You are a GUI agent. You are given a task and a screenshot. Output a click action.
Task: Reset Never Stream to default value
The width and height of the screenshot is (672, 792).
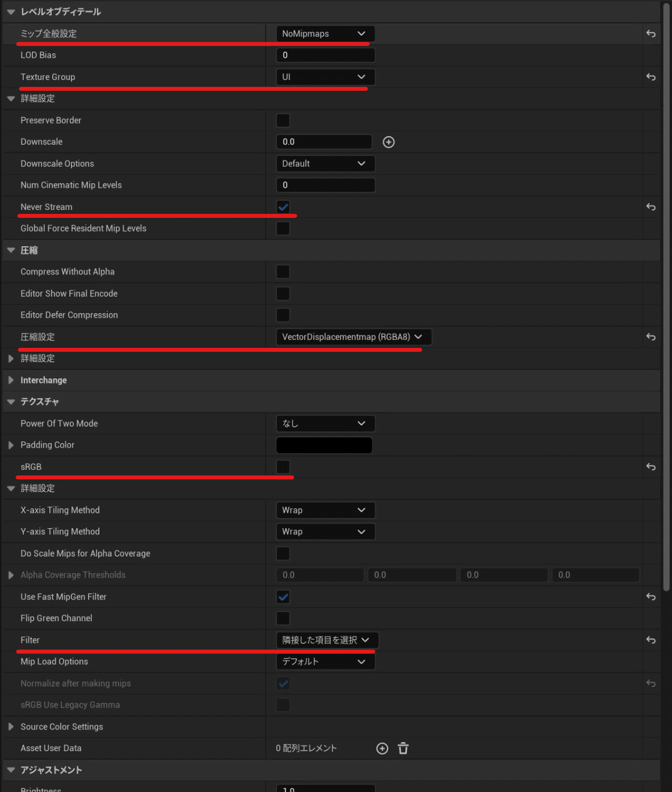coord(651,207)
